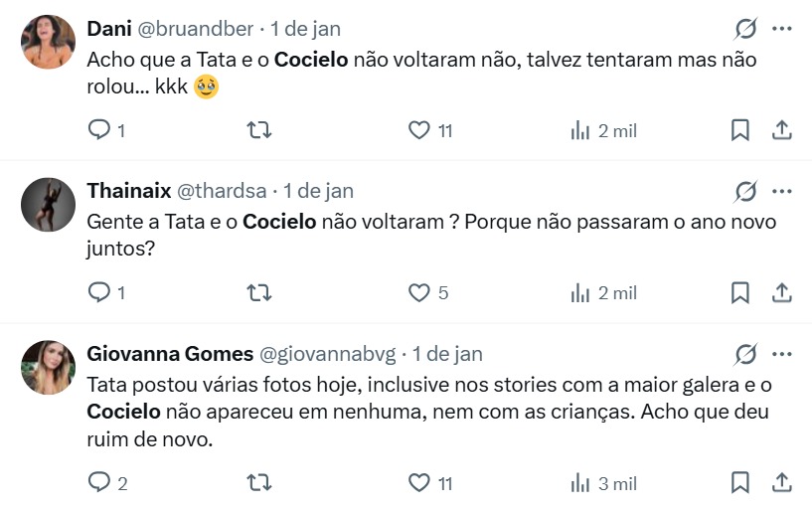Open more options on Giovanna Gomes's tweet
This screenshot has width=812, height=512.
click(x=782, y=354)
